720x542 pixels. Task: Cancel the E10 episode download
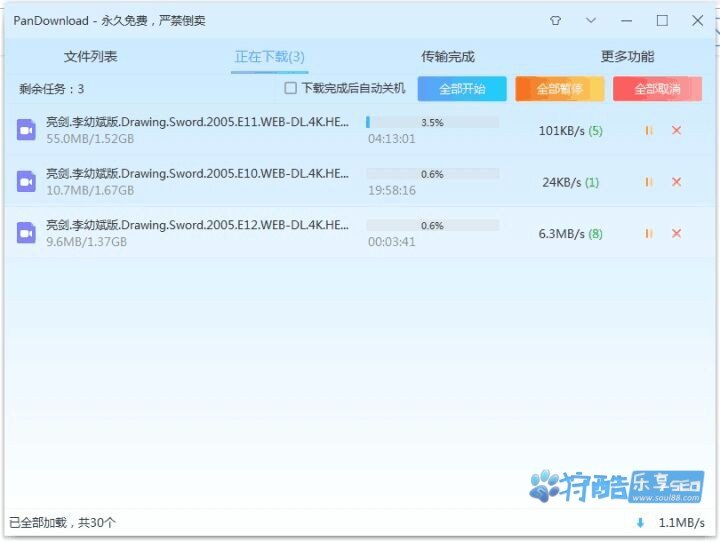click(x=676, y=182)
